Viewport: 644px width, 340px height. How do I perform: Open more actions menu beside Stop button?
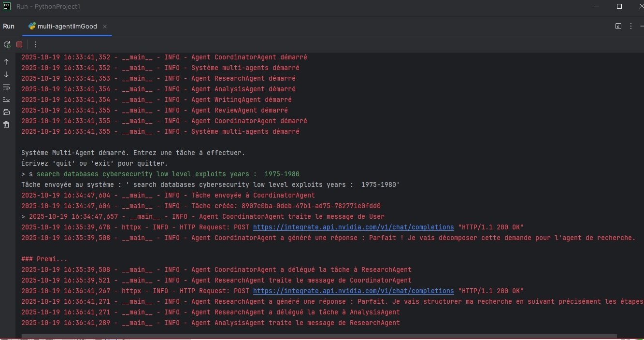[35, 44]
